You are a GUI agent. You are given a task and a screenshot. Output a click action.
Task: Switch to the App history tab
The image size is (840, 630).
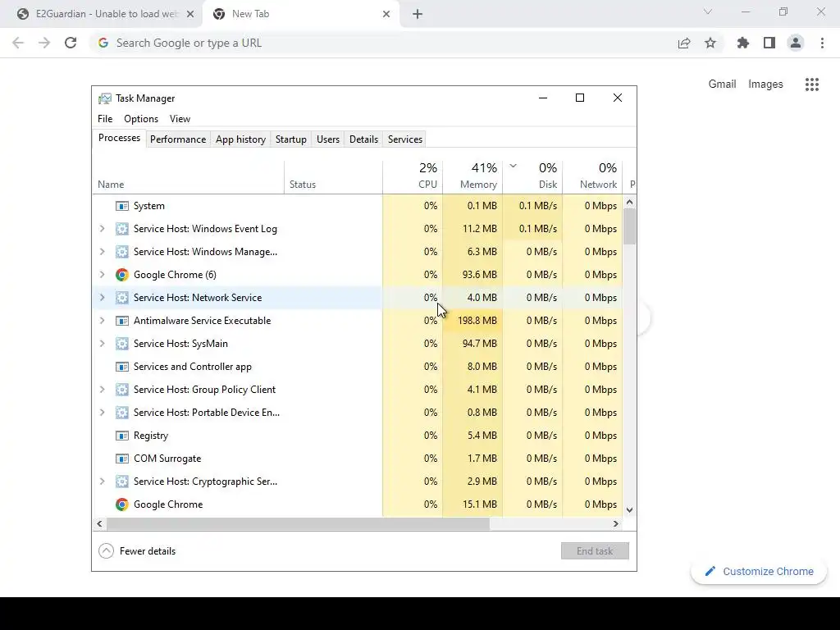[x=240, y=139]
